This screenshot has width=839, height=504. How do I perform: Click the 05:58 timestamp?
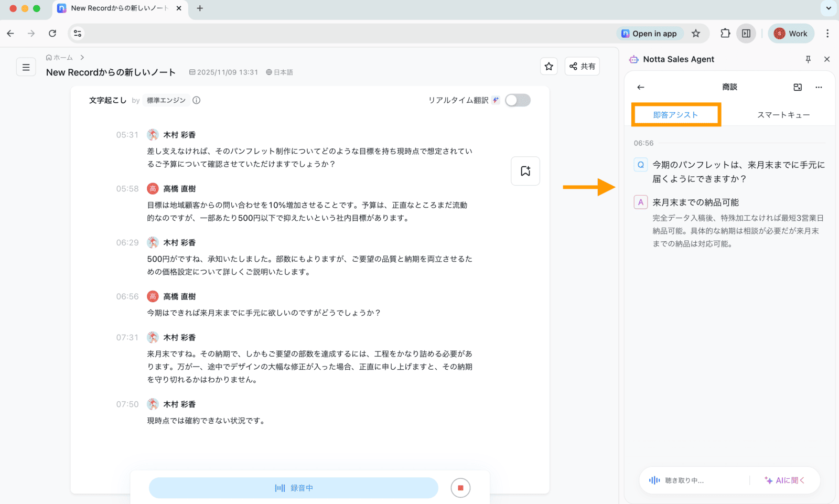click(127, 189)
